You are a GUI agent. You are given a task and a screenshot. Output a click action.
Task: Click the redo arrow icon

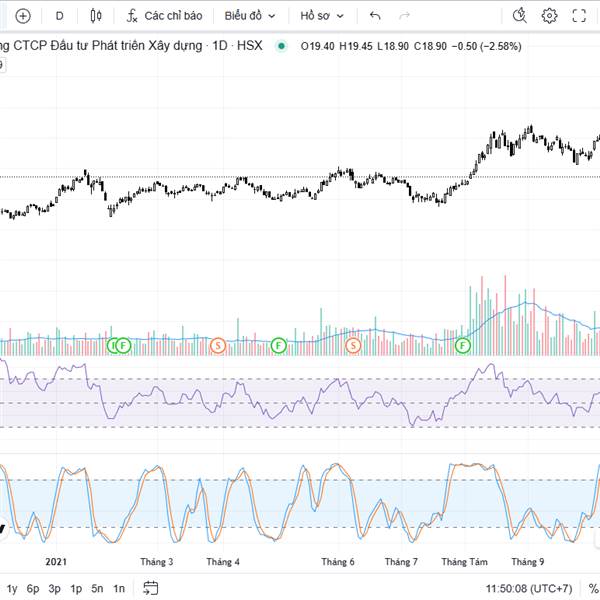403,16
